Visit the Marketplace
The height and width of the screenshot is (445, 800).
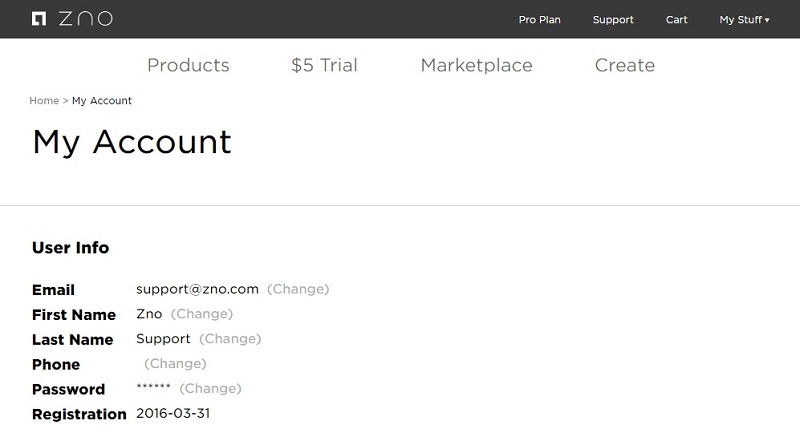(477, 65)
